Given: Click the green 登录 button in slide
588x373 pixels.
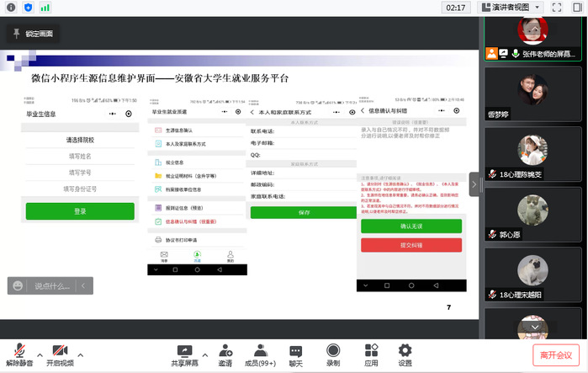Looking at the screenshot, I should coord(80,211).
